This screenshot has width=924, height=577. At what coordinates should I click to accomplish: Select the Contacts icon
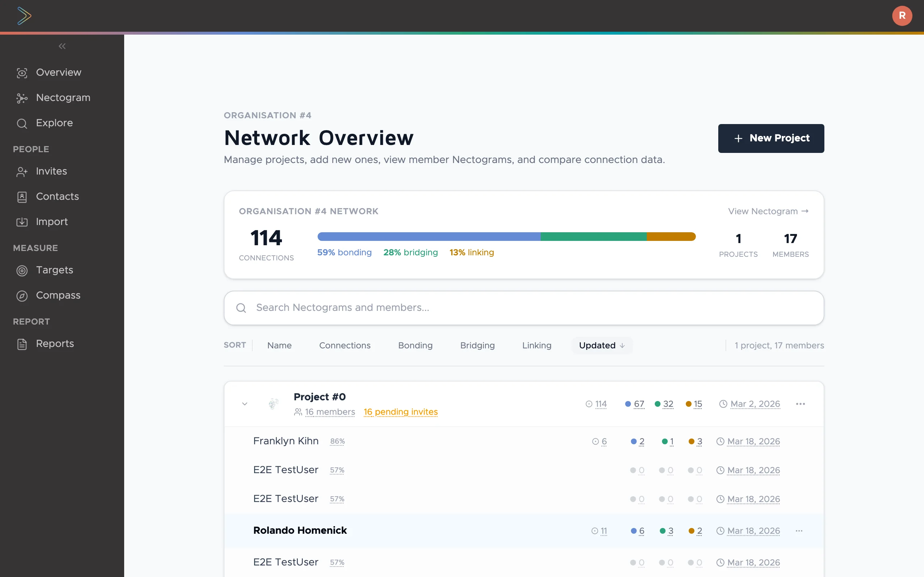point(22,197)
